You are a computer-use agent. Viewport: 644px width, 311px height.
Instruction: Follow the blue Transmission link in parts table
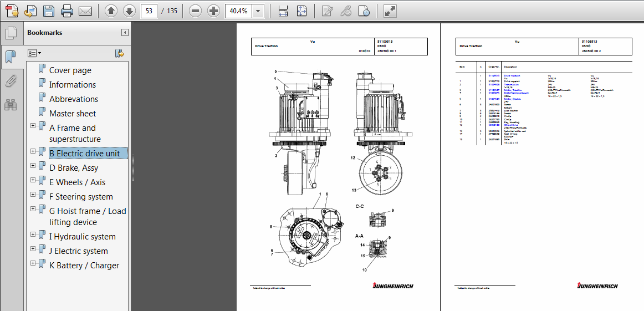(x=512, y=84)
